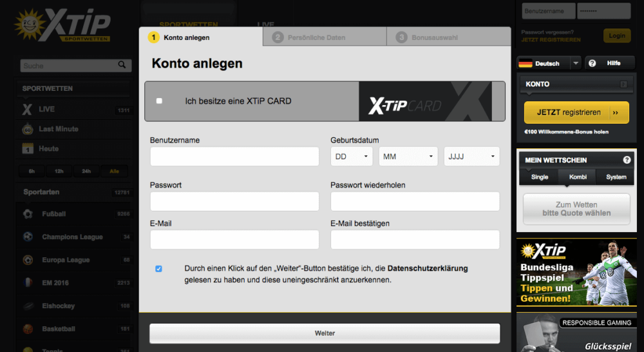Switch to the Persönliche Daten tab
Viewport: 644px width, 352px height.
(325, 37)
